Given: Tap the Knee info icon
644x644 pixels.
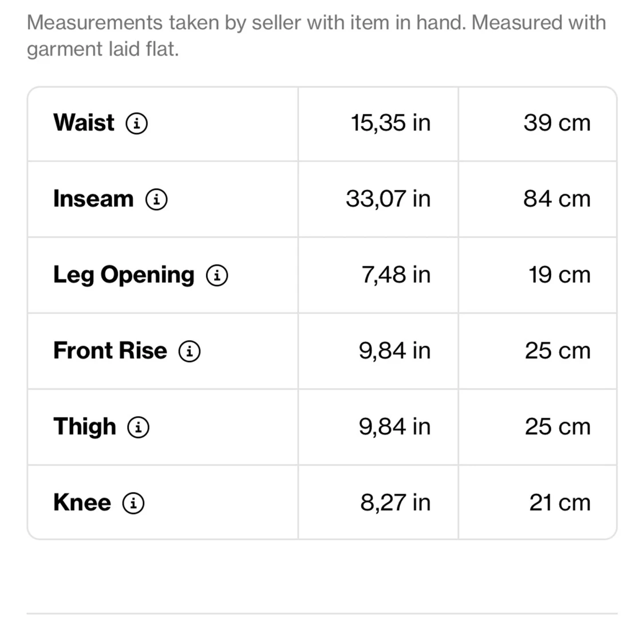Looking at the screenshot, I should pyautogui.click(x=133, y=503).
